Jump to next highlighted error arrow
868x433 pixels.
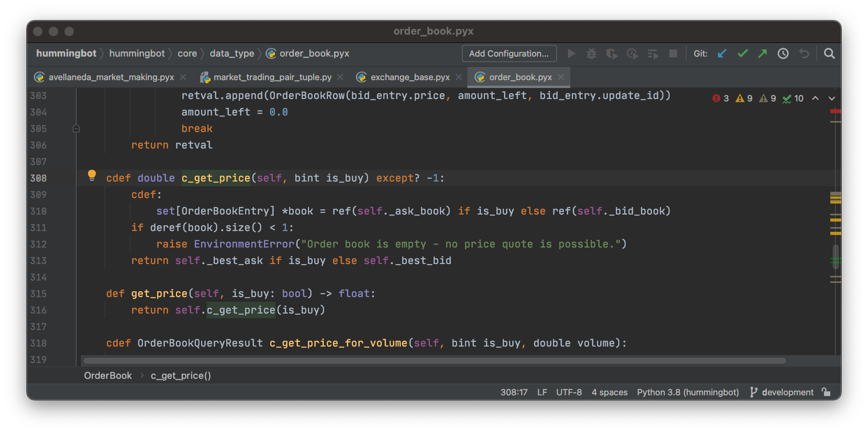point(832,98)
